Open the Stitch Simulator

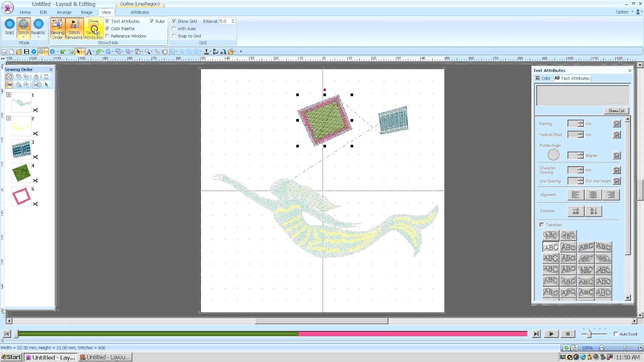click(x=74, y=29)
